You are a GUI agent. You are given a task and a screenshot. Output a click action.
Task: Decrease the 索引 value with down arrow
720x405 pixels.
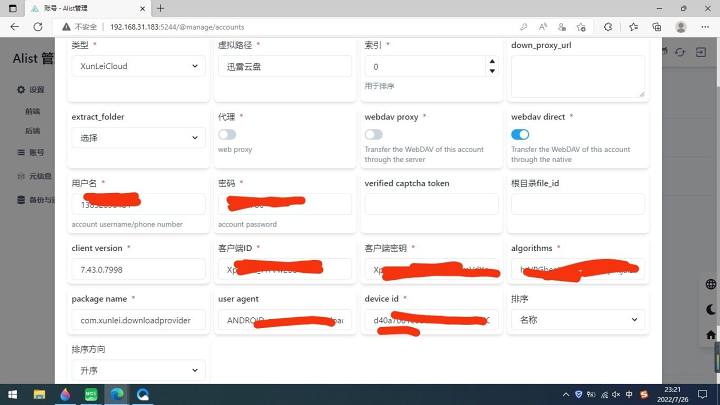[492, 71]
